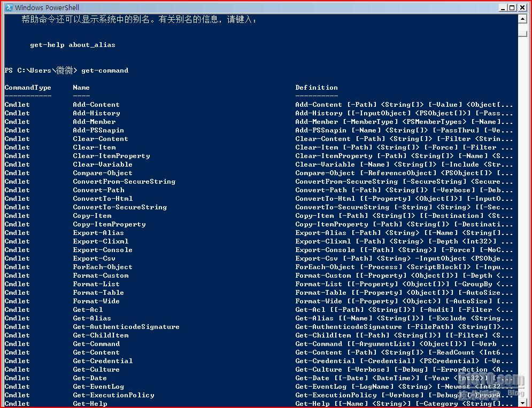
Task: Click Convert-Path in the Name column
Action: (98, 190)
